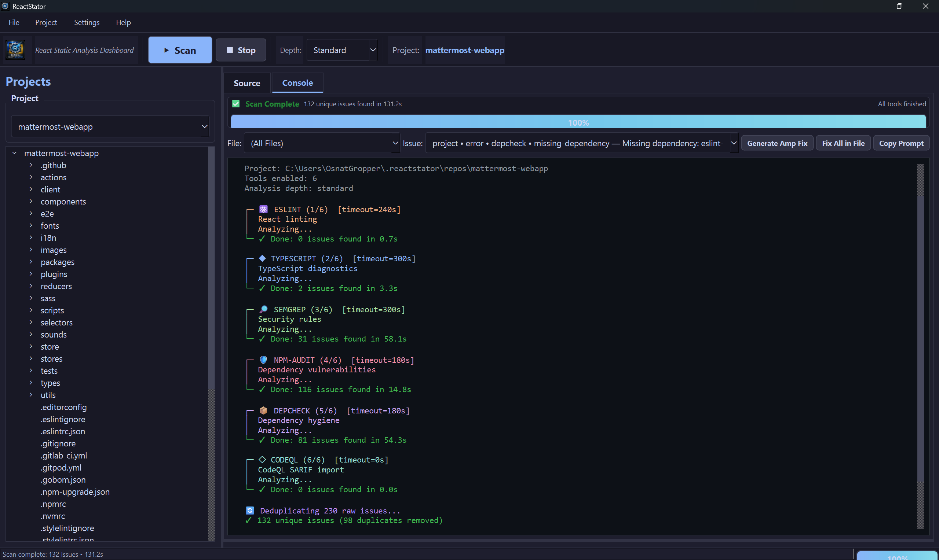Open the Help menu

tap(124, 22)
